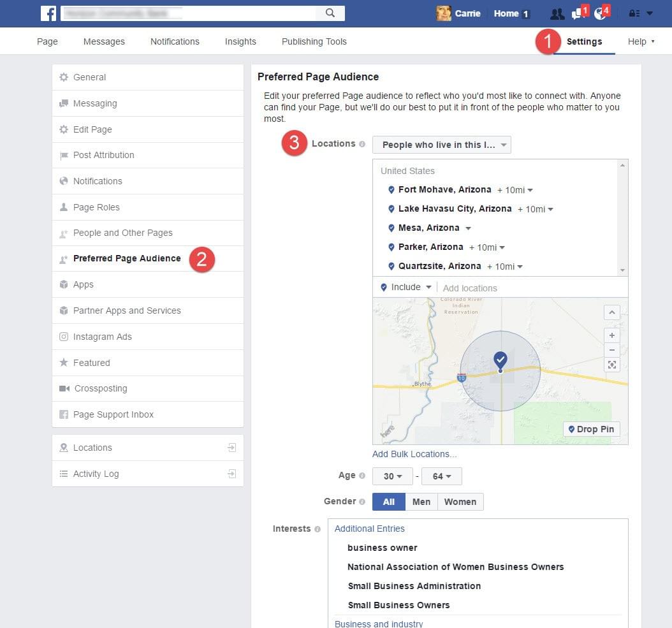Open maximum age 64 dropdown
The width and height of the screenshot is (672, 628).
click(442, 476)
